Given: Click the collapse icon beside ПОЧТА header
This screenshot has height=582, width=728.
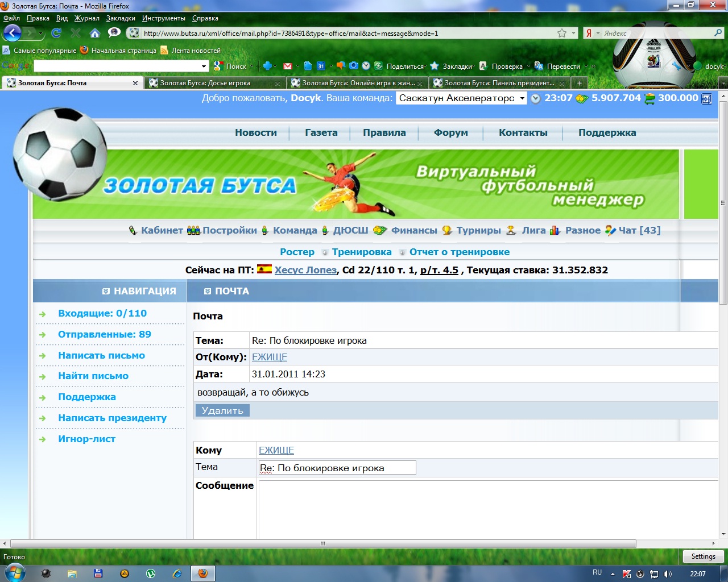Looking at the screenshot, I should (207, 291).
